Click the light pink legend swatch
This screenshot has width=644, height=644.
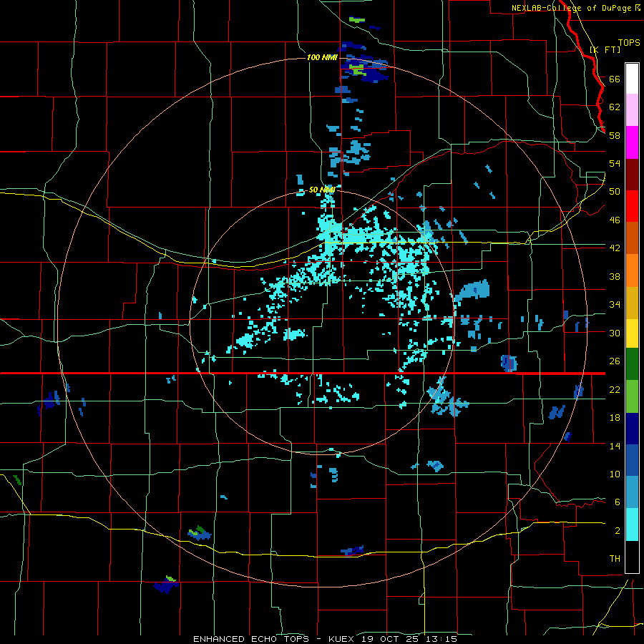[632, 109]
